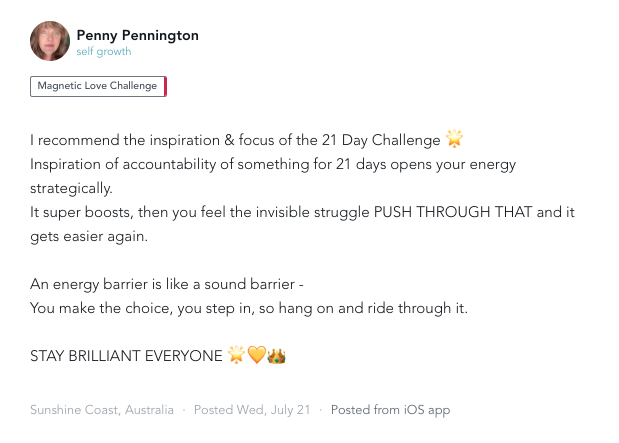This screenshot has width=619, height=443.
Task: Click Penny Pennington's profile photo
Action: click(x=50, y=42)
